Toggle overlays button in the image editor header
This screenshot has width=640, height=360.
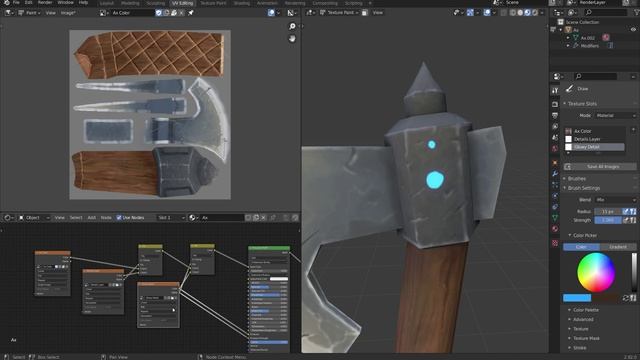(x=271, y=13)
